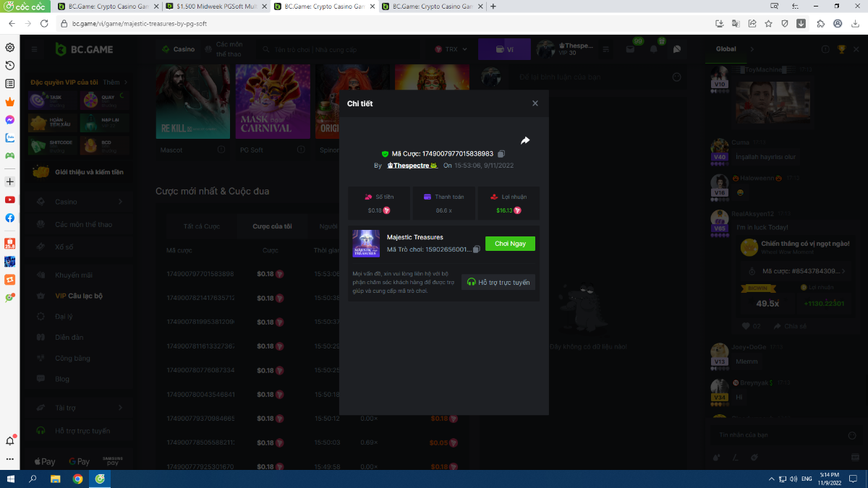This screenshot has height=488, width=868.
Task: Open browser history from the sidebar
Action: 10,66
